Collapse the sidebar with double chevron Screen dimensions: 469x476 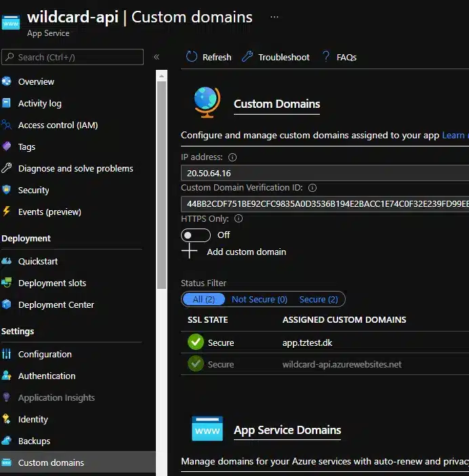click(x=157, y=57)
